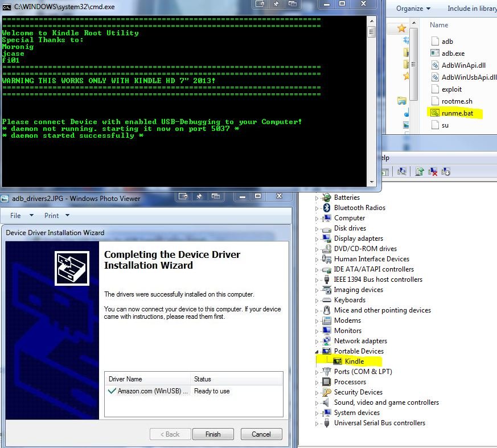Select Universal Serial Bus controllers

click(x=379, y=423)
